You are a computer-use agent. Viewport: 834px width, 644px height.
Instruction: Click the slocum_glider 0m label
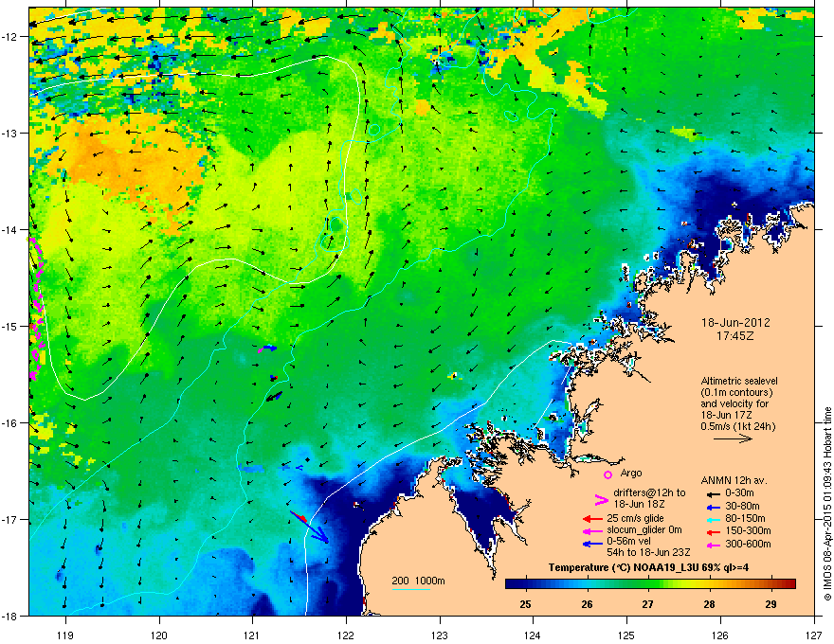pos(644,530)
